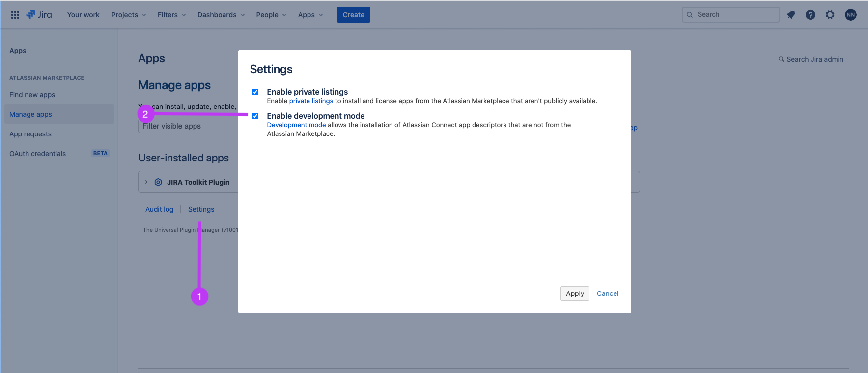Image resolution: width=868 pixels, height=373 pixels.
Task: Open the app switcher grid icon
Action: tap(15, 15)
